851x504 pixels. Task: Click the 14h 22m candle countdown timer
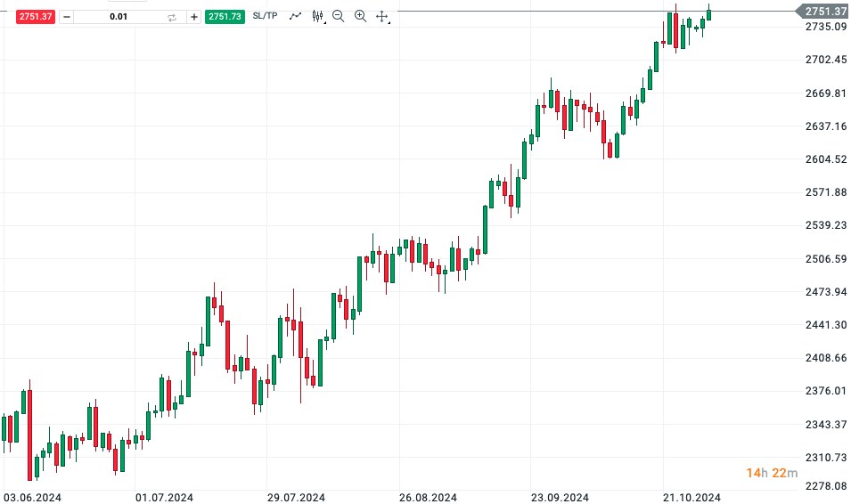coord(772,473)
